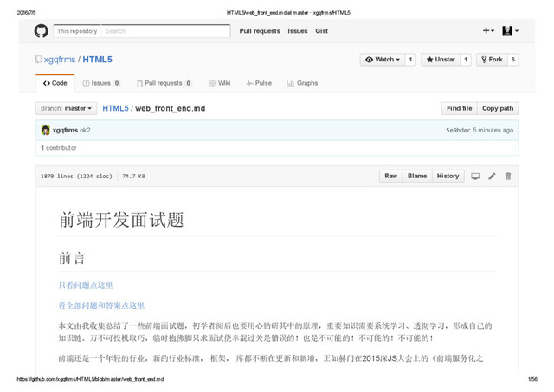Viewport: 554px width, 392px height.
Task: Click the This repository search scope label
Action: click(77, 31)
